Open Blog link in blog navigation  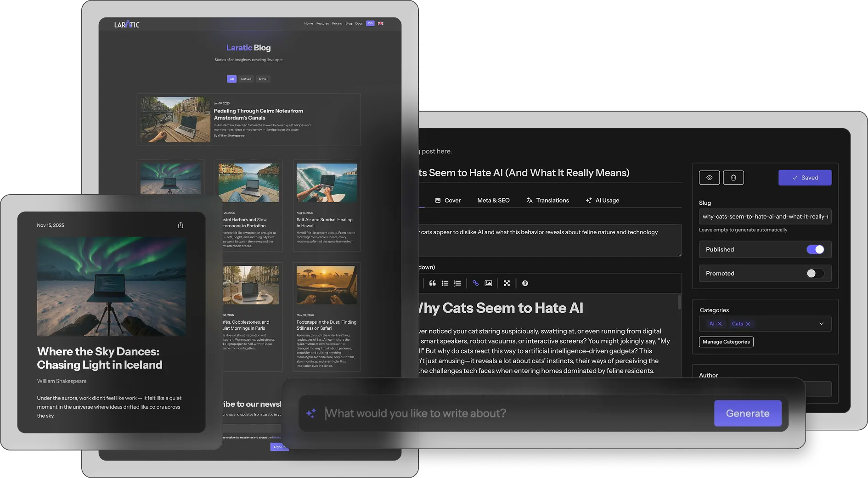click(x=349, y=23)
